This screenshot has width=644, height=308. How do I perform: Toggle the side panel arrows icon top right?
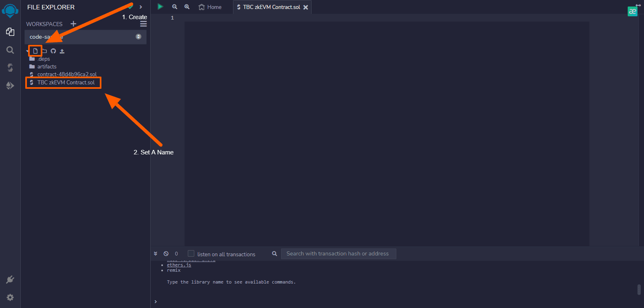point(638,5)
